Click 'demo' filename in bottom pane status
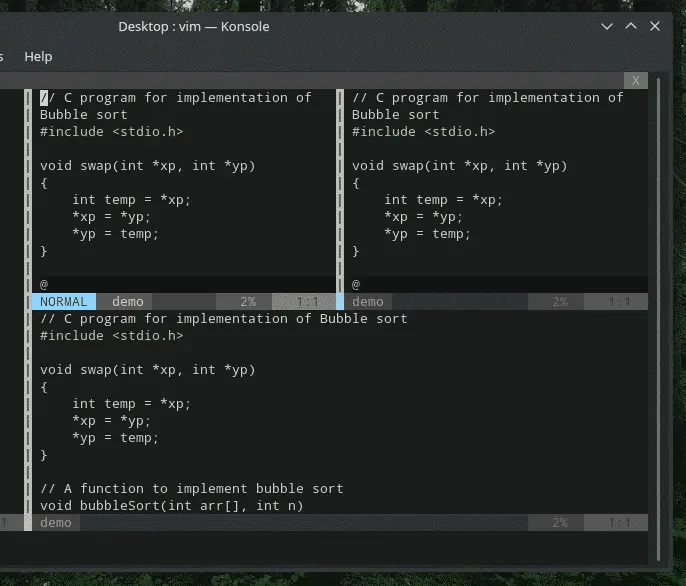The height and width of the screenshot is (586, 686). point(56,523)
